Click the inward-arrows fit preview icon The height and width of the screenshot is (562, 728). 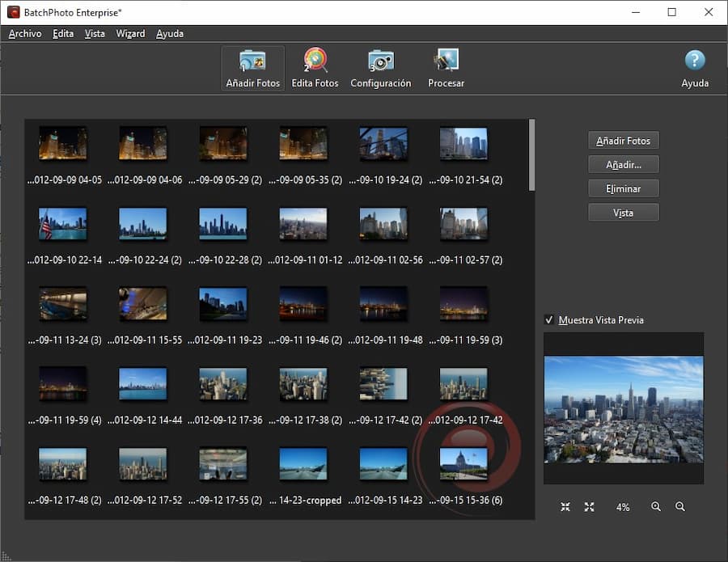coord(565,507)
